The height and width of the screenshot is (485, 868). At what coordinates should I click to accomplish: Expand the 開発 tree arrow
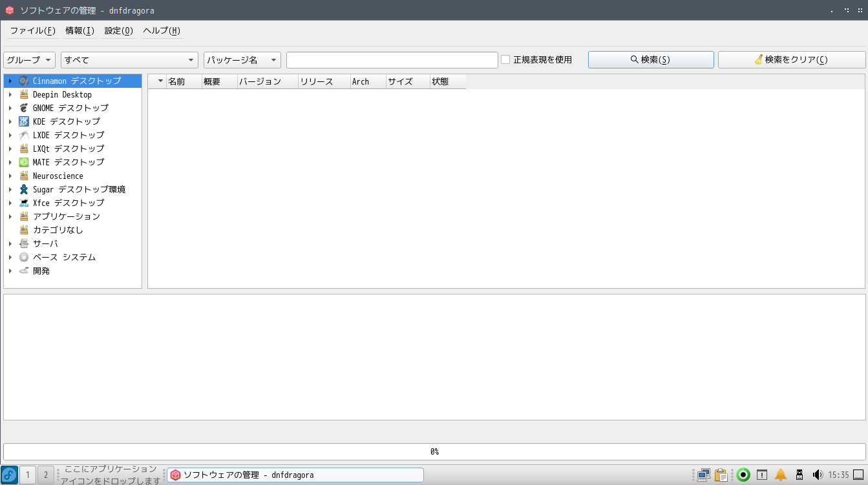coord(10,271)
